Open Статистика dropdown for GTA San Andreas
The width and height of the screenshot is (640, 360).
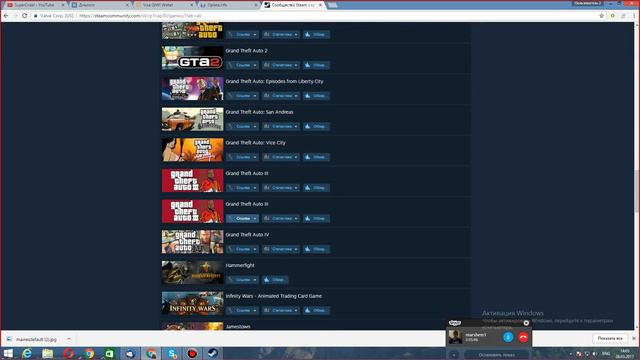(x=281, y=126)
